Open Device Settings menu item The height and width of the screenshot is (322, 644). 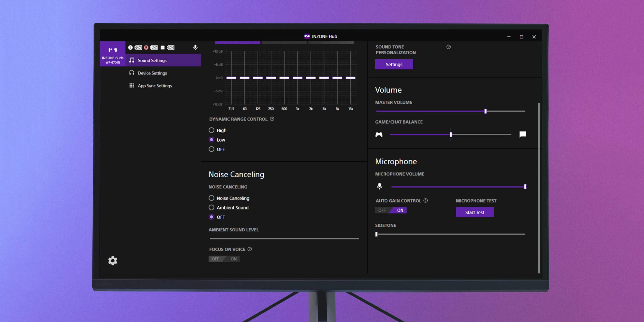[x=152, y=73]
